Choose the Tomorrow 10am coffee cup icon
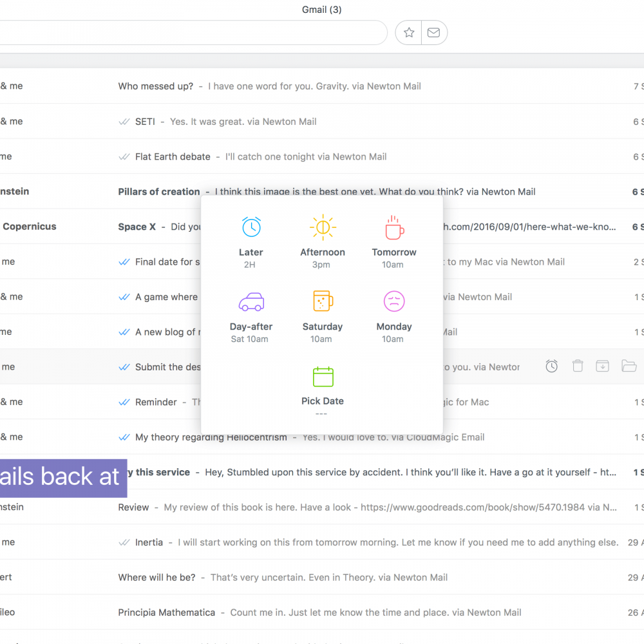 tap(394, 227)
